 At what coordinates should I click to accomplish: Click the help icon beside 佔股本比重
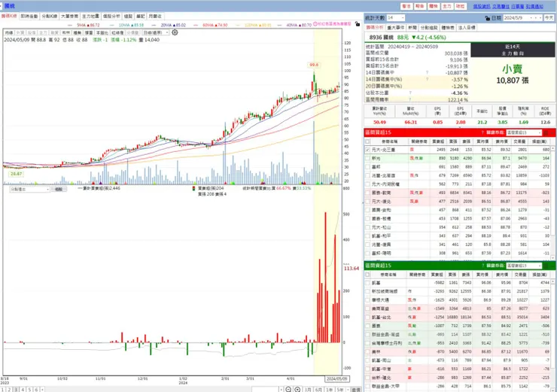(410, 93)
